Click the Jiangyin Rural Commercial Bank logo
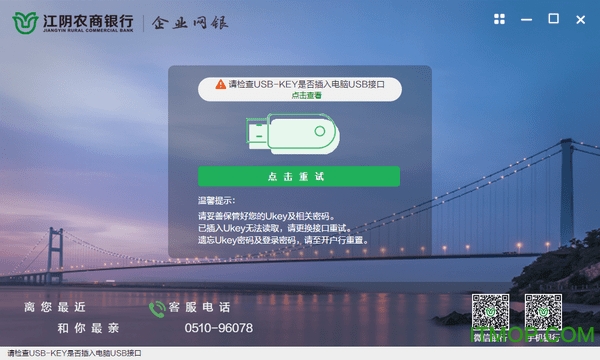Image resolution: width=600 pixels, height=360 pixels. [73, 23]
